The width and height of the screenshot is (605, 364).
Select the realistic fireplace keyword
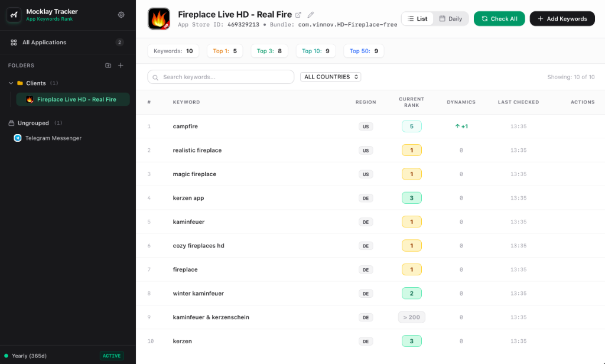197,150
